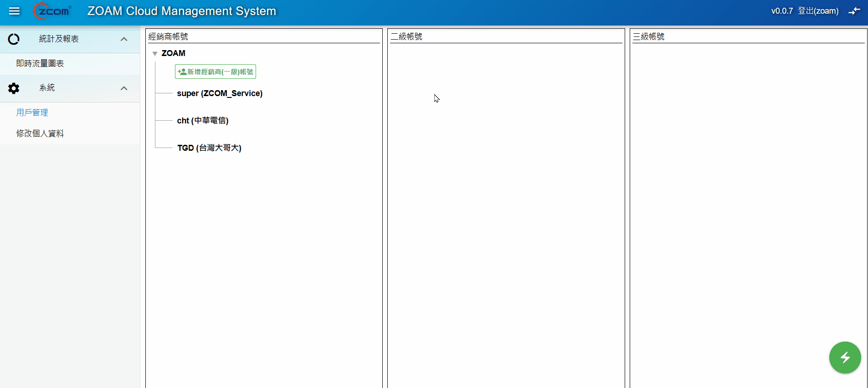Click the 系統 gear icon

pyautogui.click(x=14, y=88)
